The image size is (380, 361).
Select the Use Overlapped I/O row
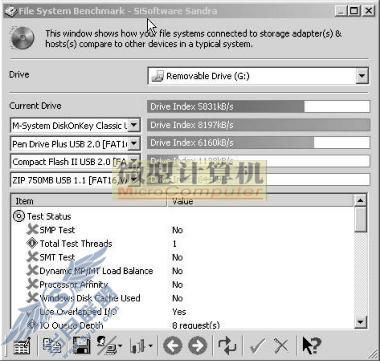tap(183, 312)
